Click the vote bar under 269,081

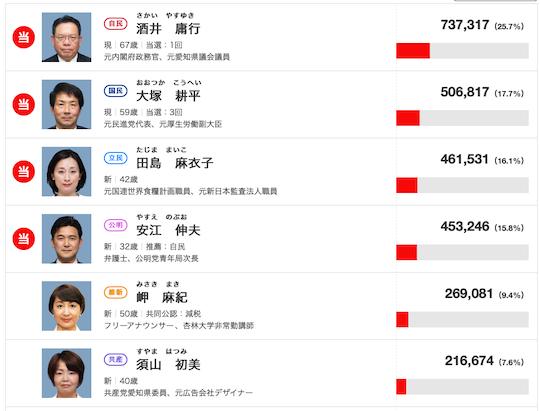point(462,319)
